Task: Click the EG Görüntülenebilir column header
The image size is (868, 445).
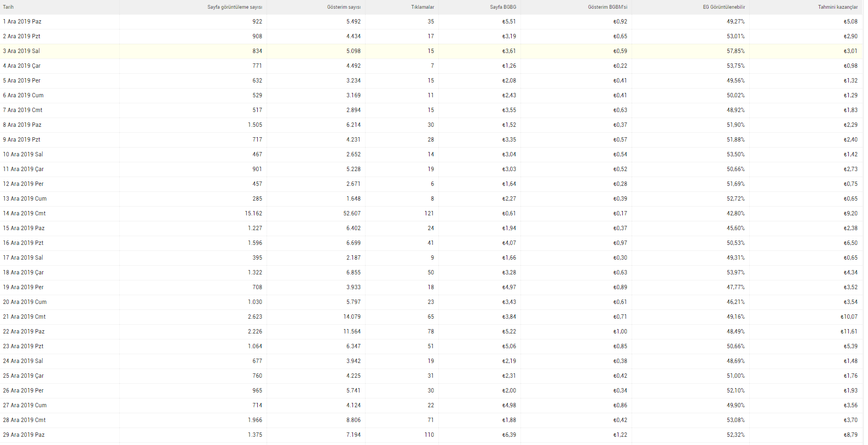Action: (x=724, y=7)
